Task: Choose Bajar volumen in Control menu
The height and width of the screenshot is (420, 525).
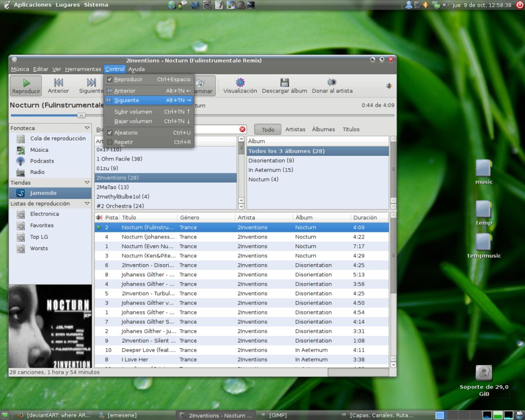Action: tap(149, 121)
